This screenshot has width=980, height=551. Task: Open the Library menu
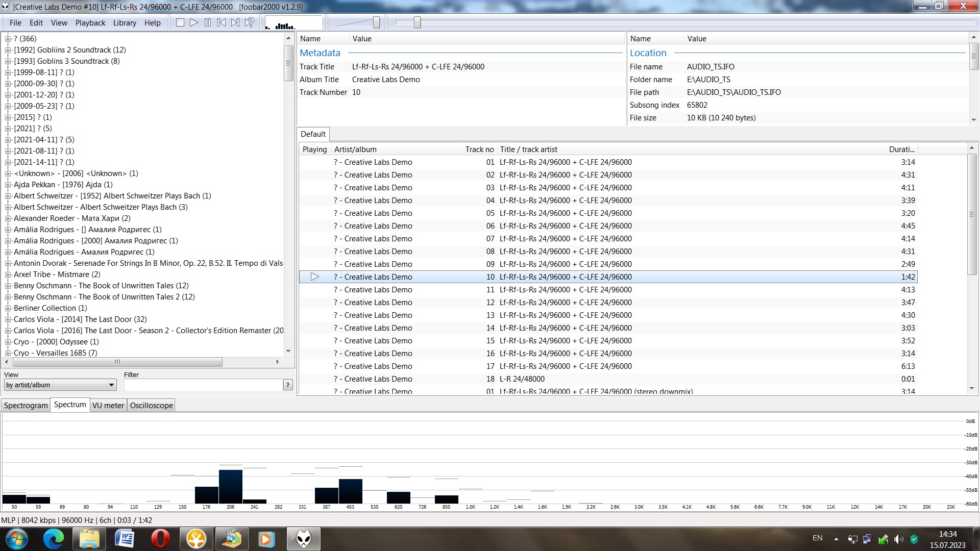coord(125,23)
